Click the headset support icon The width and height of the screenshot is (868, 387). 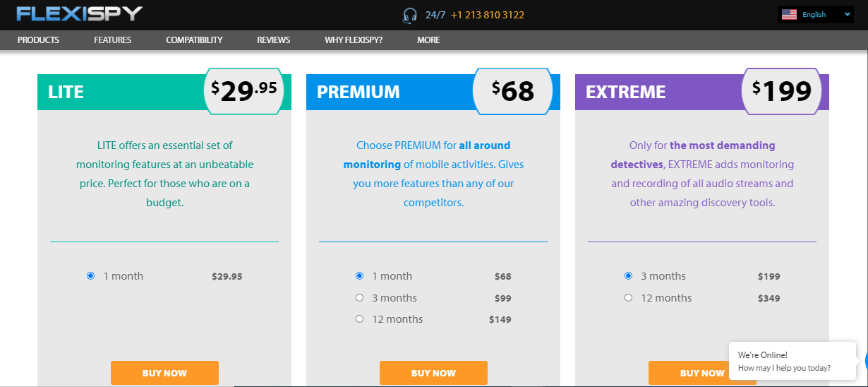click(410, 15)
